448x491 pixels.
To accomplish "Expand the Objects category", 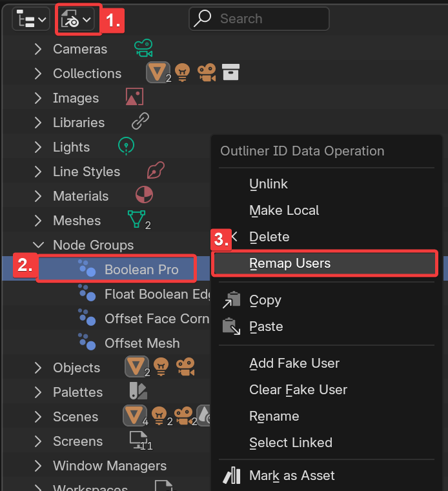I will tap(39, 368).
